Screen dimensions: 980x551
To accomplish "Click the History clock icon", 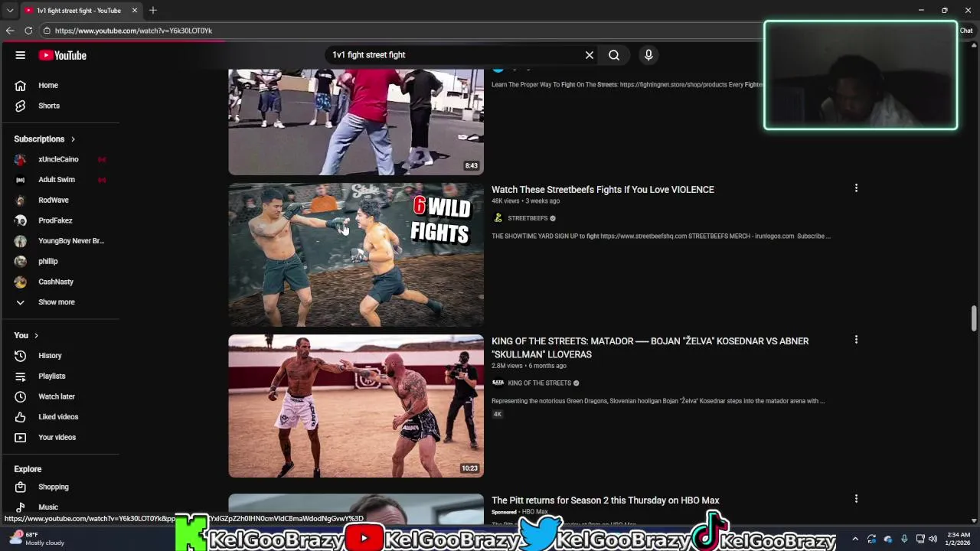I will (21, 356).
